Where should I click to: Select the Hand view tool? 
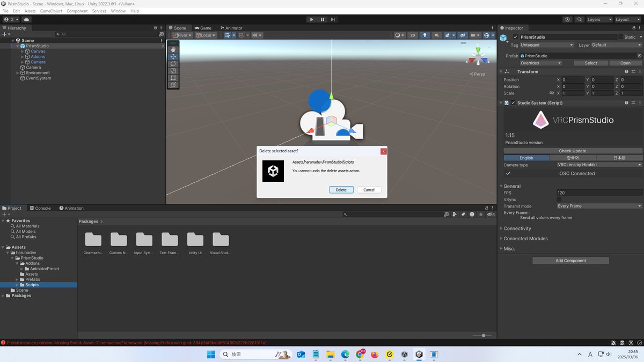[x=173, y=49]
